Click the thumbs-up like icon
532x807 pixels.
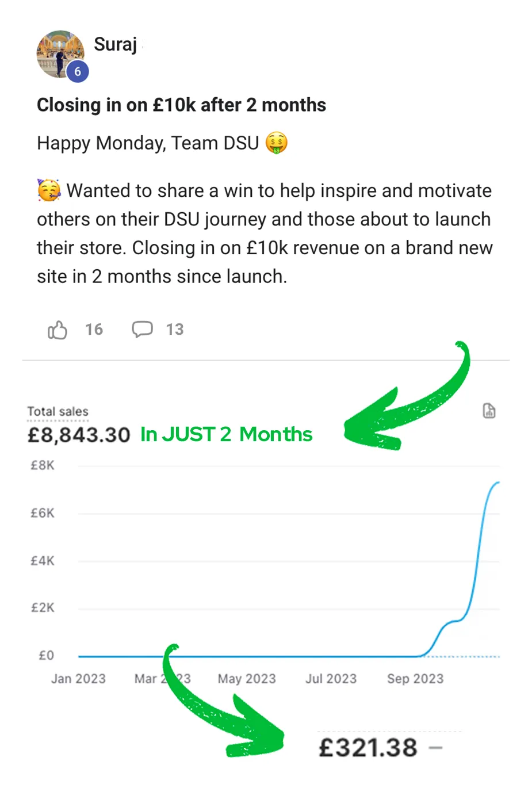point(58,330)
